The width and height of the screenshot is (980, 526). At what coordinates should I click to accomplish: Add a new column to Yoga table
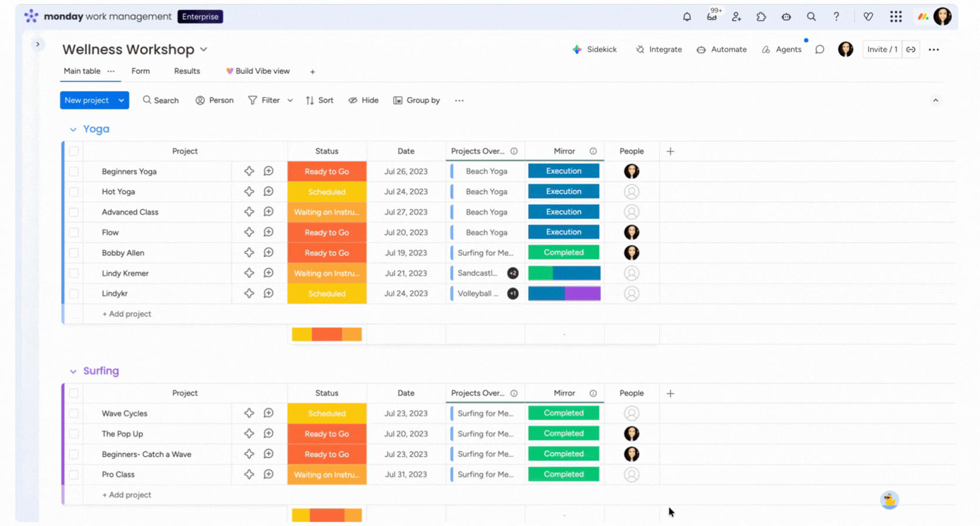670,151
